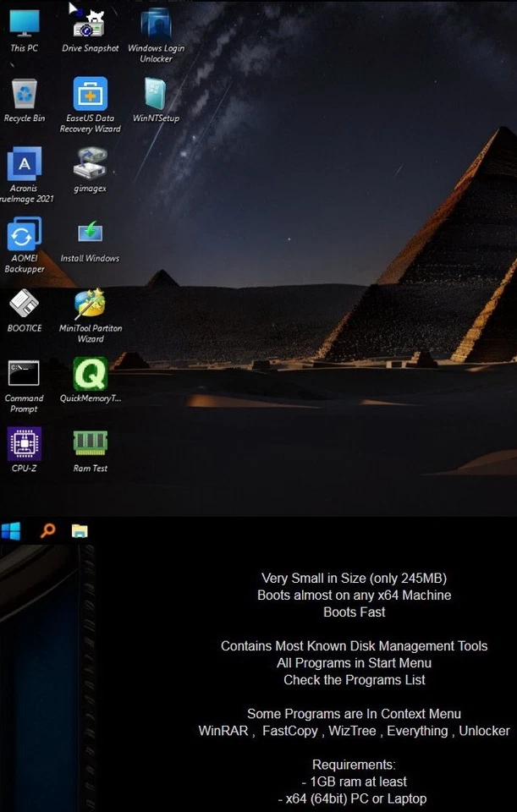The image size is (517, 812).
Task: Click 'Contains Most Known Disk Management Tools'
Action: click(x=354, y=645)
